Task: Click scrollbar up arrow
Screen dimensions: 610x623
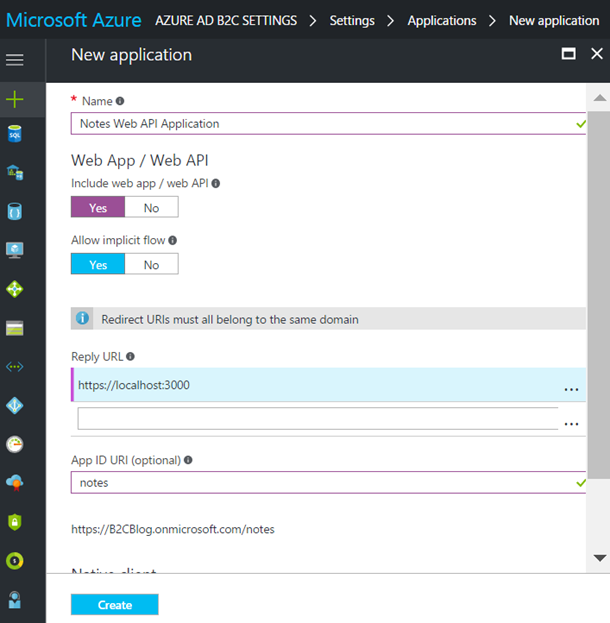Action: [599, 98]
